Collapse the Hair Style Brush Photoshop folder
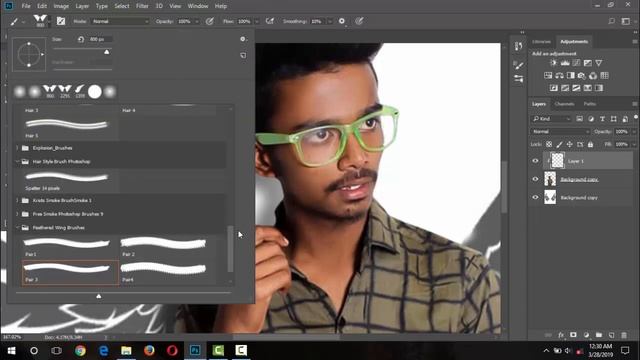The height and width of the screenshot is (360, 640). tap(17, 162)
